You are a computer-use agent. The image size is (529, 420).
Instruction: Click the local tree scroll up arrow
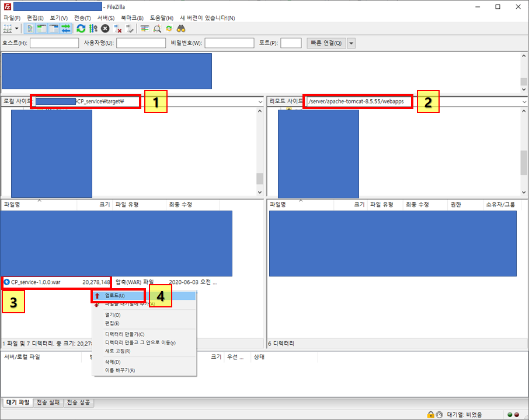coord(260,111)
